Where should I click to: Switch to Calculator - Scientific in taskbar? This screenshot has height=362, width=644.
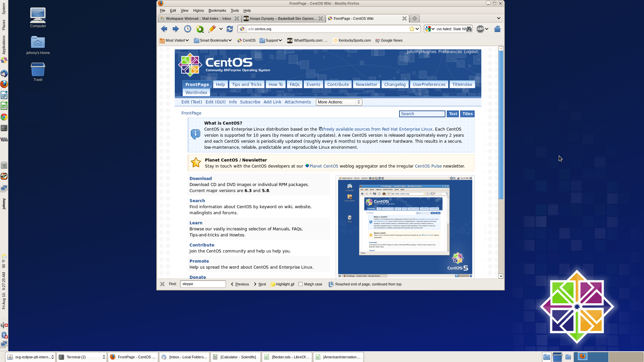(x=235, y=357)
